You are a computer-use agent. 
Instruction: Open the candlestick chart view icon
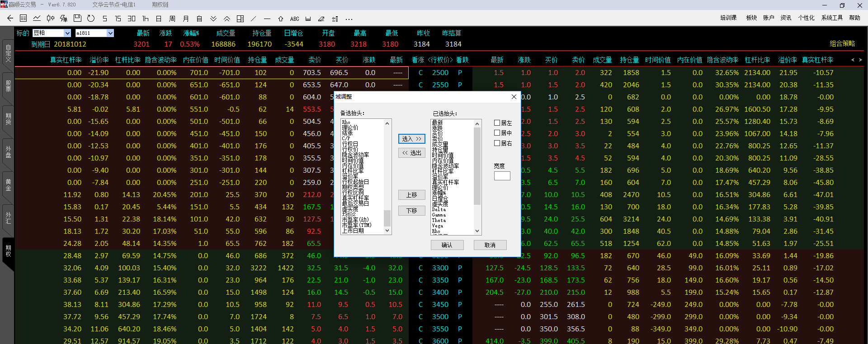click(50, 19)
